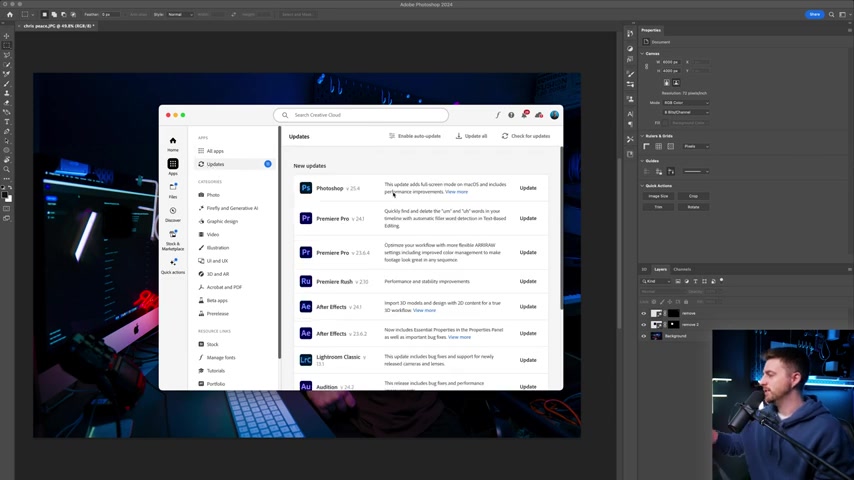Viewport: 854px width, 480px height.
Task: Click Update for Photoshop v25.4
Action: point(528,188)
